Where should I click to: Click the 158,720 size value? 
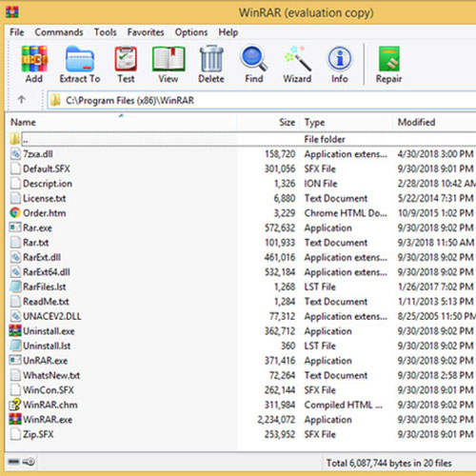point(280,154)
